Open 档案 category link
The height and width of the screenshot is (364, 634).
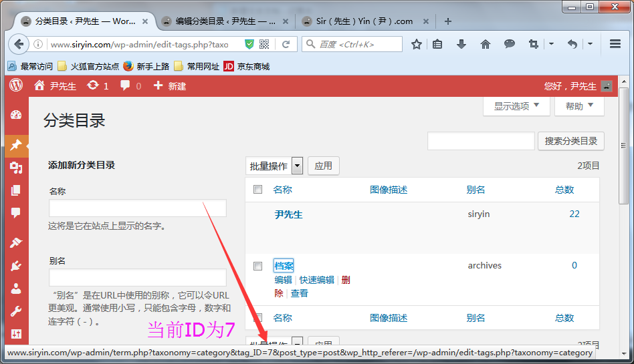tap(284, 266)
